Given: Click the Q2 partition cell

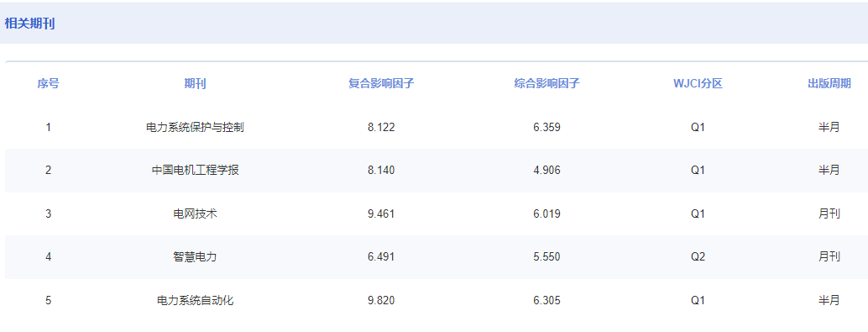Looking at the screenshot, I should (698, 257).
